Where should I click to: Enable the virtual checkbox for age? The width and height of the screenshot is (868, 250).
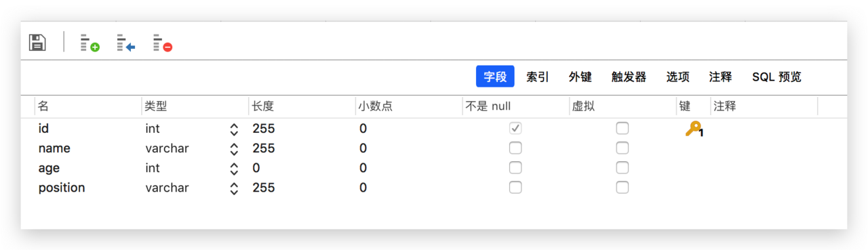click(622, 167)
